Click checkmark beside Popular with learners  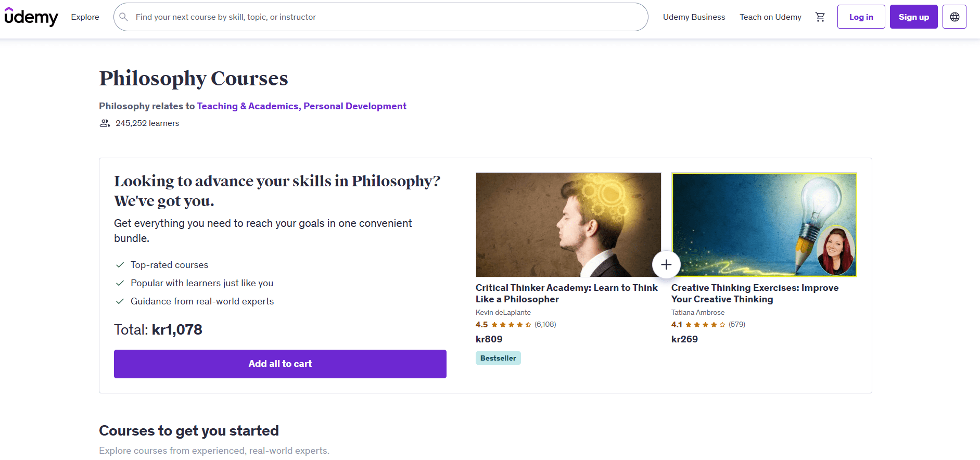click(x=120, y=283)
